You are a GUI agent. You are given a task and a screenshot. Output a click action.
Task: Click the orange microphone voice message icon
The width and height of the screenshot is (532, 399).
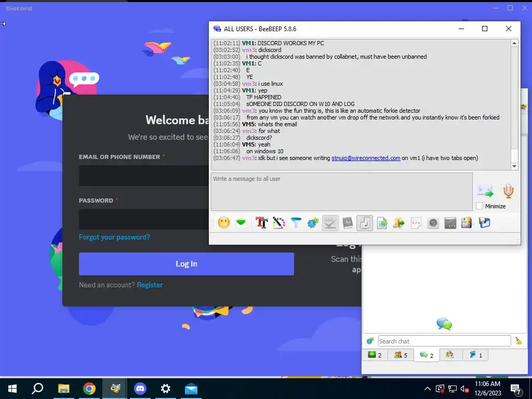coord(508,191)
